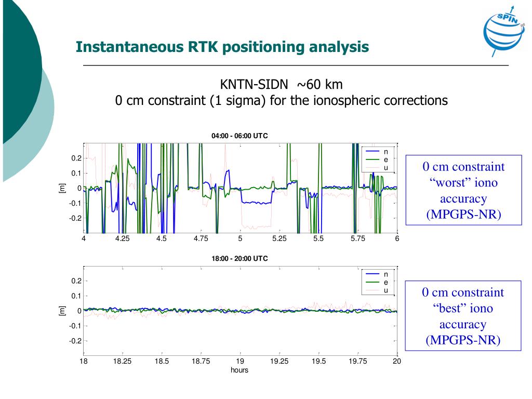This screenshot has height=399, width=532.
Task: Click the '18.5' tick label on lower chart
Action: (162, 362)
